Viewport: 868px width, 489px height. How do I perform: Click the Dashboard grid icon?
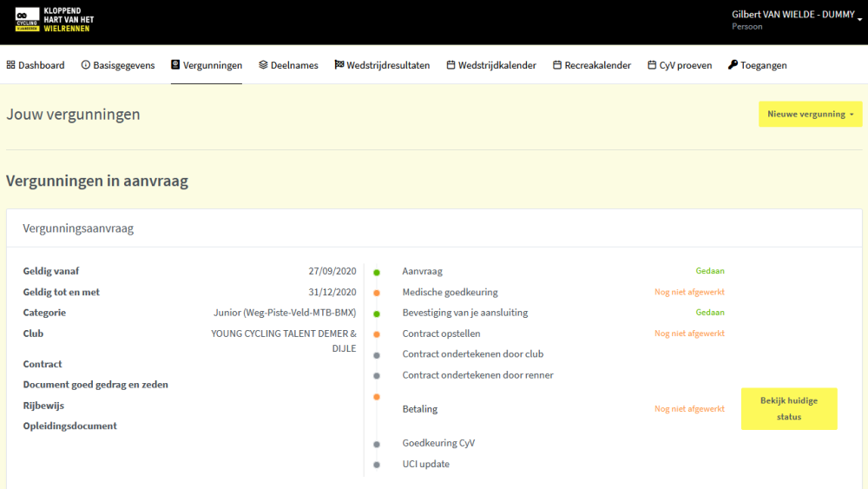[x=10, y=65]
